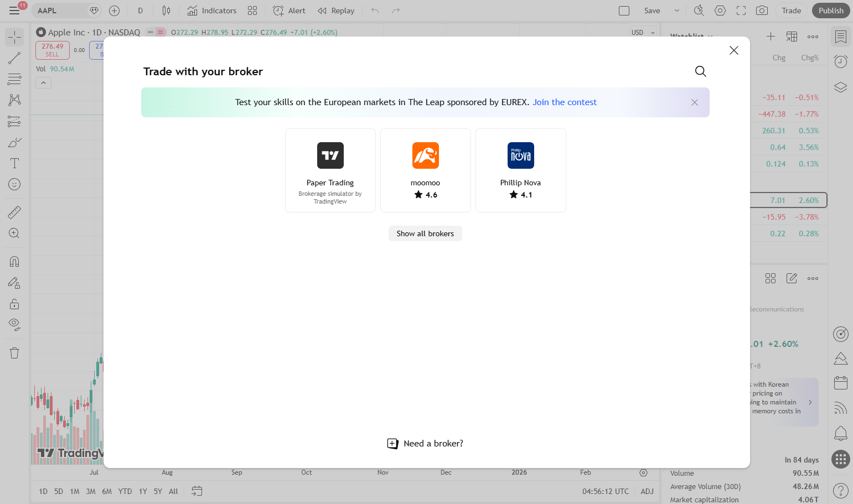Open the candlestick chart type selector
Viewport: 853px width, 504px height.
[166, 11]
